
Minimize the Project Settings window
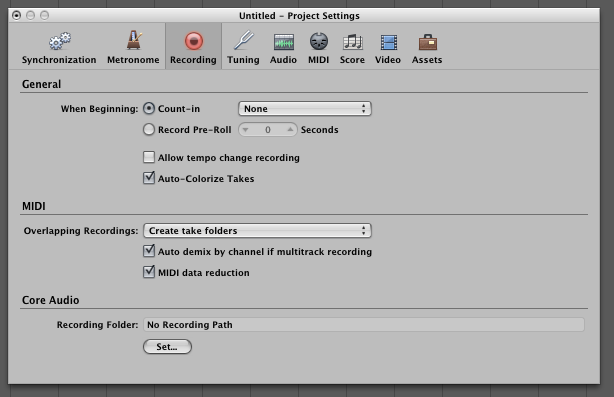(31, 15)
